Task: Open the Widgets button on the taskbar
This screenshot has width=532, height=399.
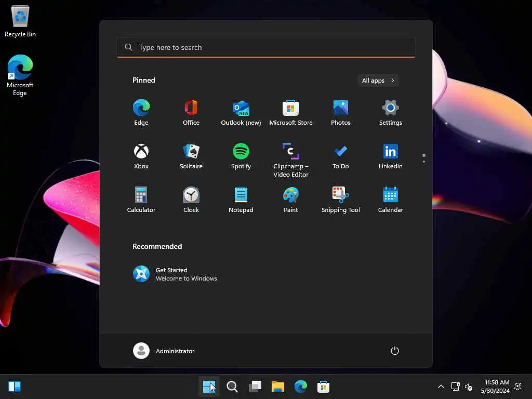Action: [x=15, y=387]
